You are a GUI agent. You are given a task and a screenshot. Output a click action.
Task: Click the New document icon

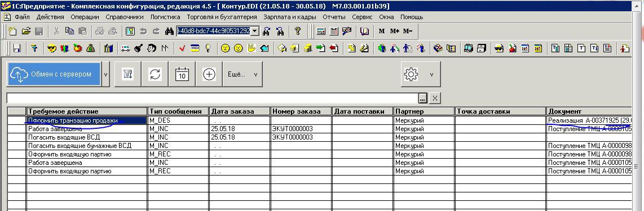coord(13,31)
